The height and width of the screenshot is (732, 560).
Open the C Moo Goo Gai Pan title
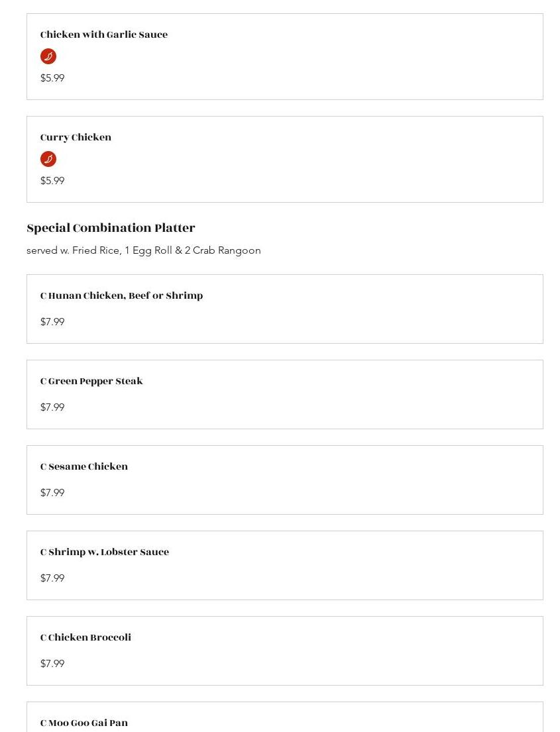84,723
